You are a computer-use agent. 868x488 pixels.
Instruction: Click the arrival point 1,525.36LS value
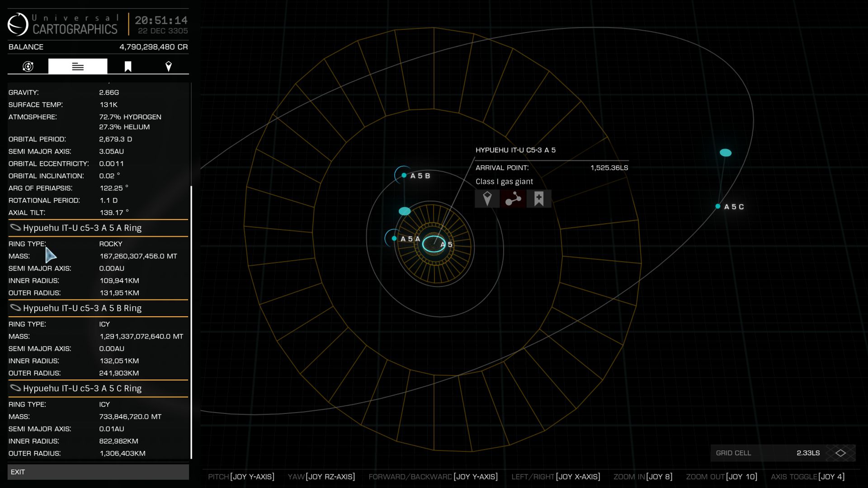pos(609,168)
